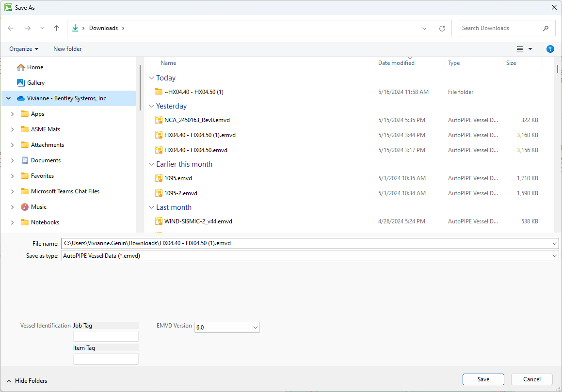The image size is (562, 392).
Task: Go back using the Back arrow
Action: 11,28
